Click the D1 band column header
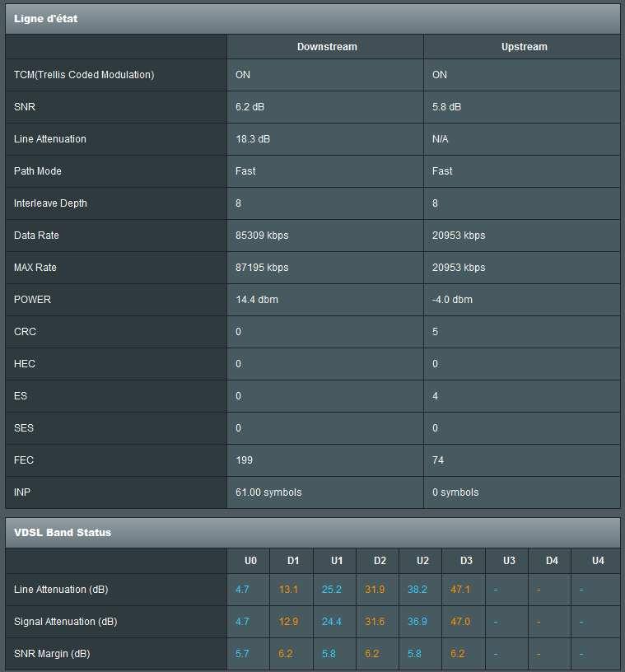625x672 pixels. click(x=293, y=561)
